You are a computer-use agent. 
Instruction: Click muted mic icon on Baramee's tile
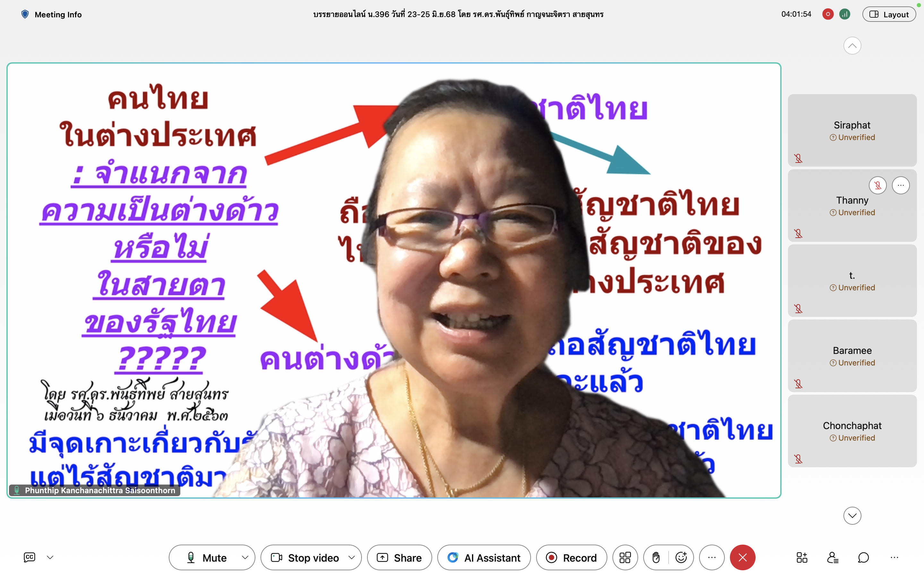pos(798,384)
